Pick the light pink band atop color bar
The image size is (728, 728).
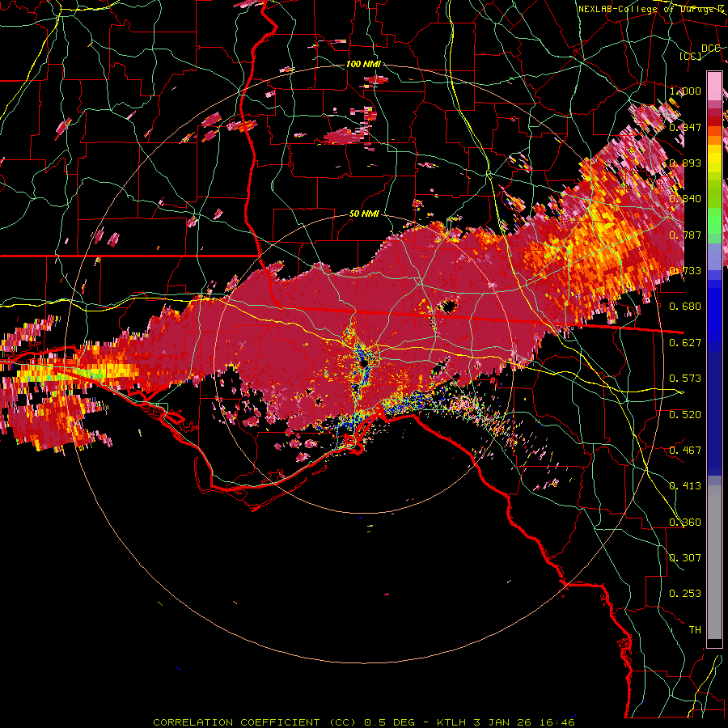click(x=714, y=87)
